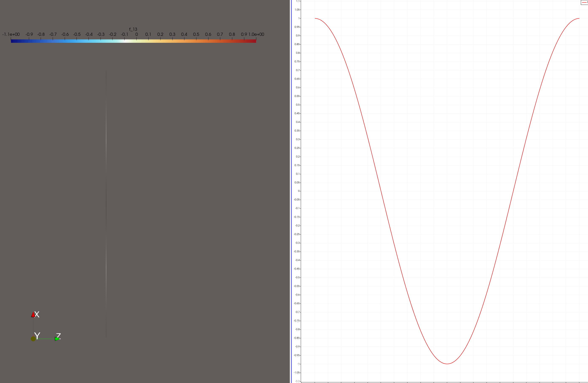Click the white Z label of the orientation axes
Screen dimensions: 588x383
click(x=59, y=336)
